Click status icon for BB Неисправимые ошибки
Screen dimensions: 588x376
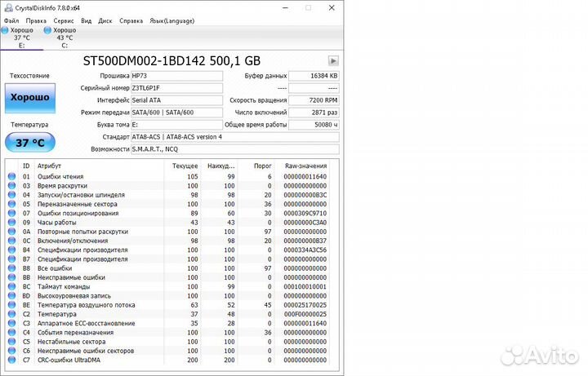point(11,277)
